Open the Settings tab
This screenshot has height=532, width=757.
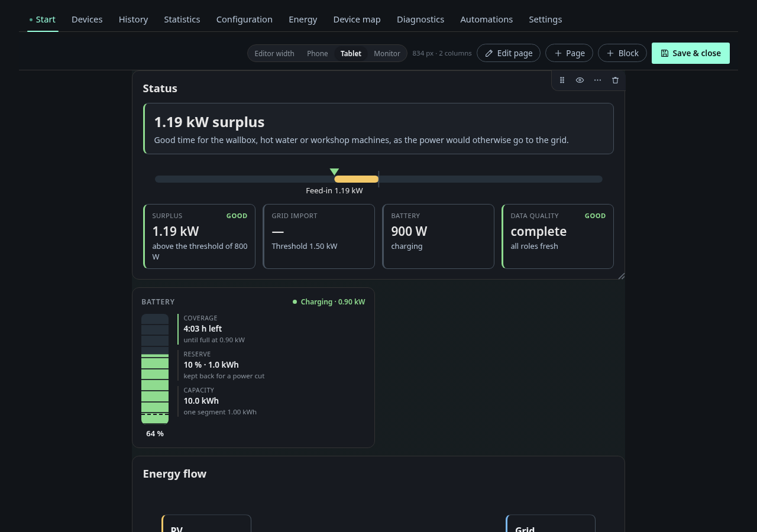tap(545, 20)
